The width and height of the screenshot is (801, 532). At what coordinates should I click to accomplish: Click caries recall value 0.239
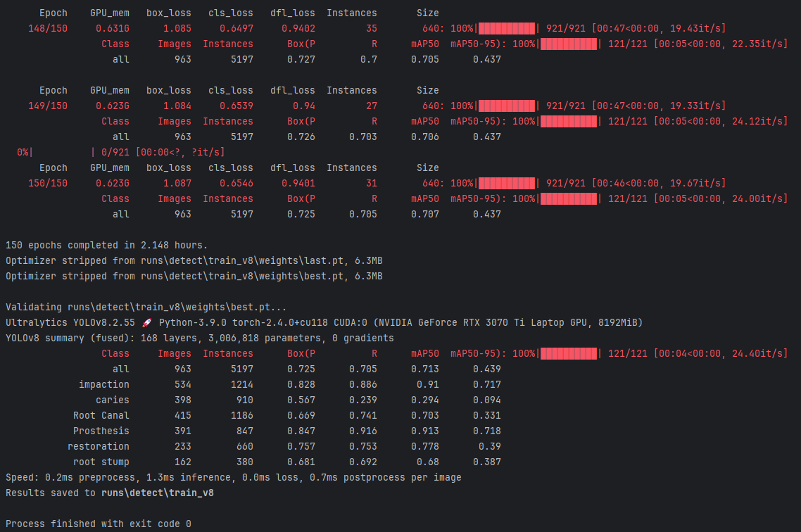(x=363, y=400)
